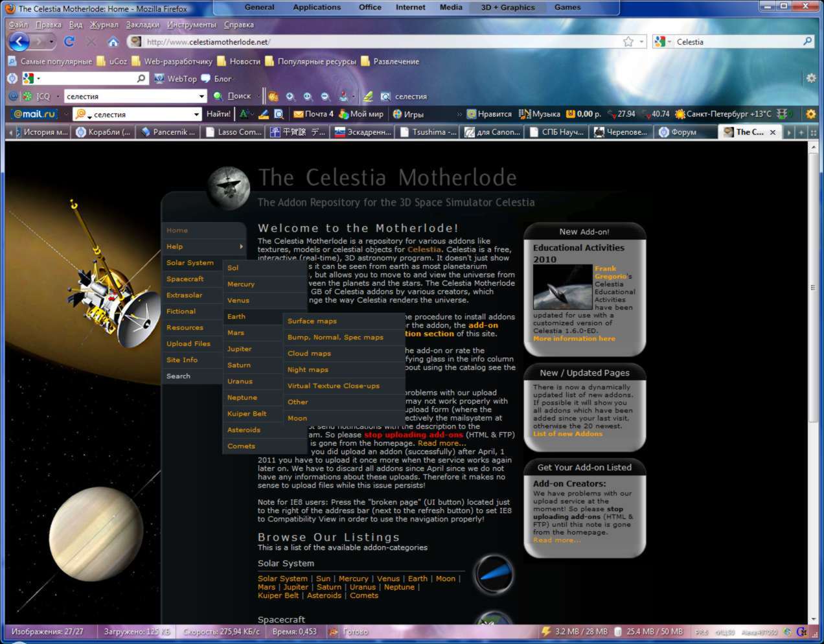This screenshot has width=824, height=644.
Task: Open WebTop from the toolbar
Action: pos(176,78)
